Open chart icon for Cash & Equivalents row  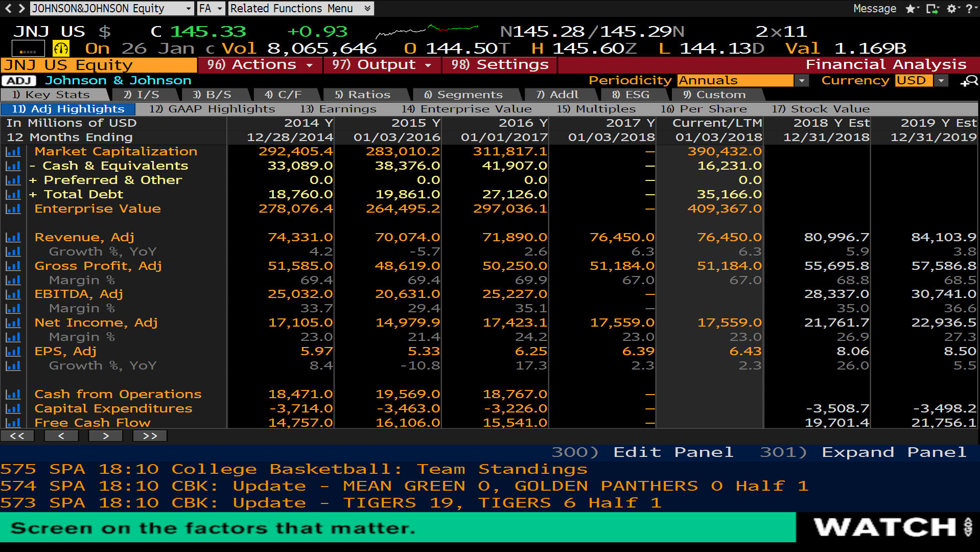tap(13, 166)
